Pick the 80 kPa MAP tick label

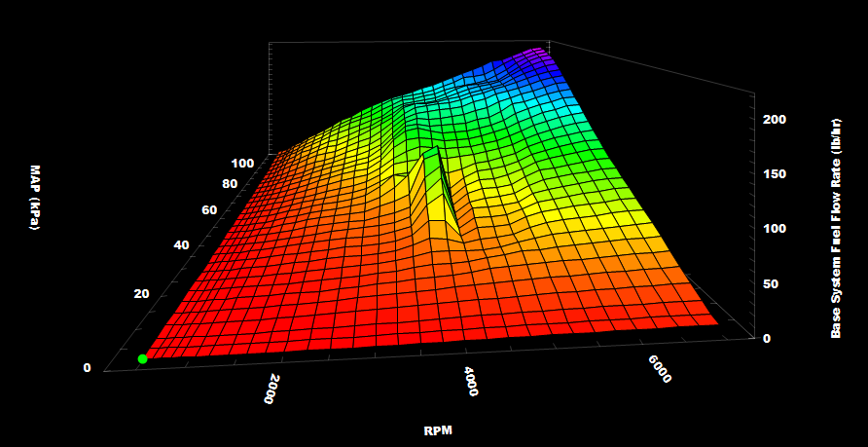pyautogui.click(x=230, y=183)
